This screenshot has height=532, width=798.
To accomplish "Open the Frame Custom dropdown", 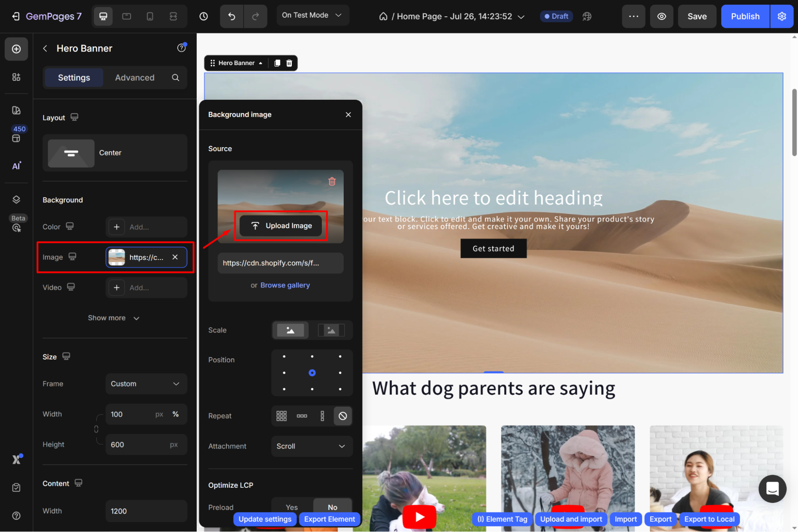I will 146,384.
